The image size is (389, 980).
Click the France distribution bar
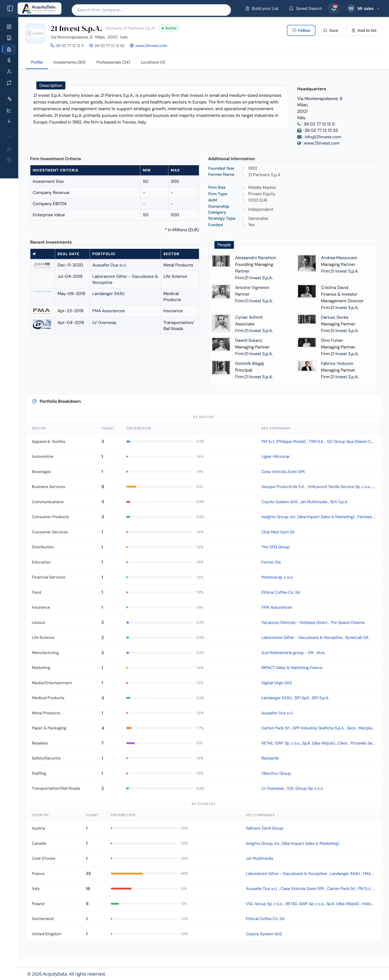(144, 873)
